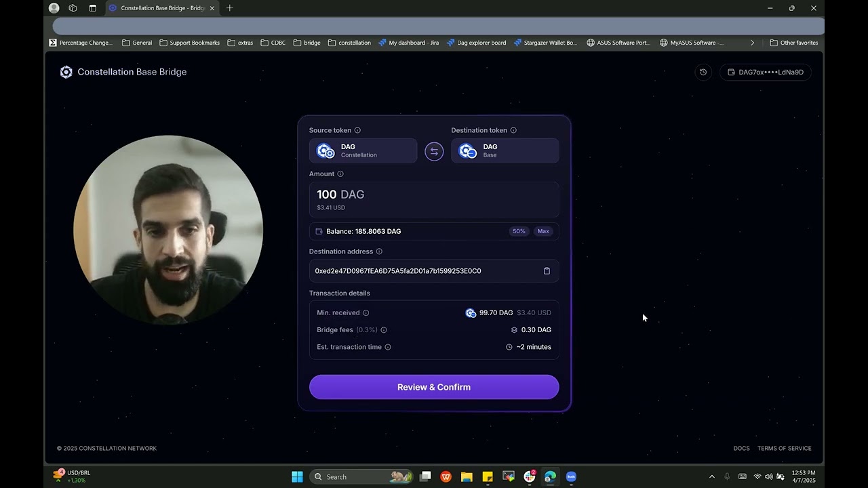Click the 100 DAG amount field
Screen dimensions: 868x488
click(434, 199)
